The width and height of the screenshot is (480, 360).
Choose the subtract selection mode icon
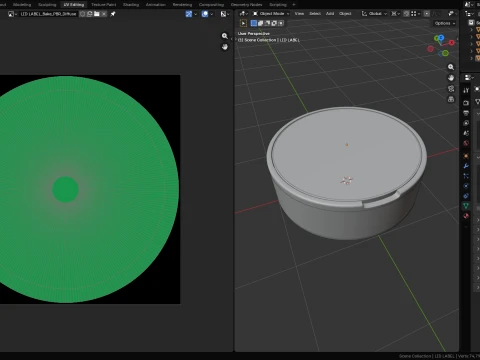267,23
